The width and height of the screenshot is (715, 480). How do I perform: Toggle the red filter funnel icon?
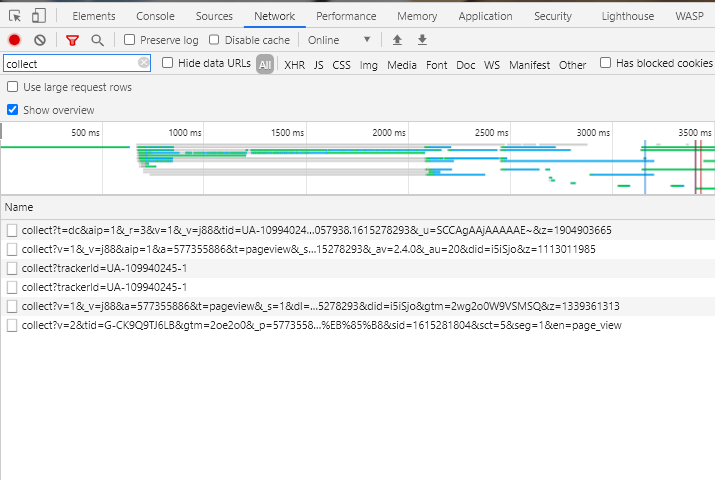(72, 41)
